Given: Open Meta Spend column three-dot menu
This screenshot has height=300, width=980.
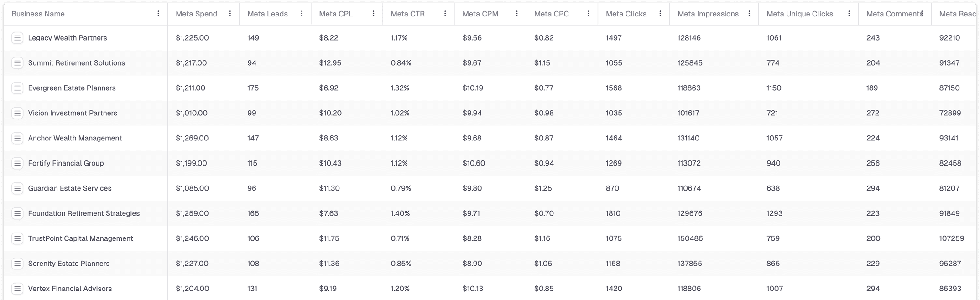Looking at the screenshot, I should point(230,14).
